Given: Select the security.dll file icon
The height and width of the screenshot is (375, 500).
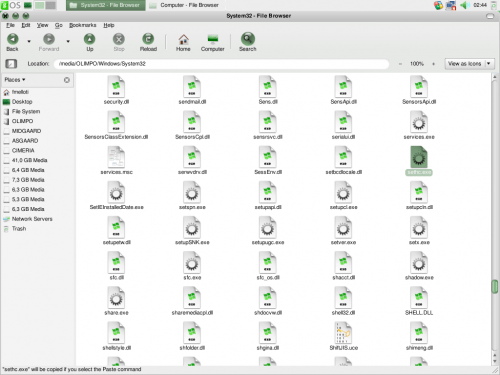Looking at the screenshot, I should pos(116,86).
